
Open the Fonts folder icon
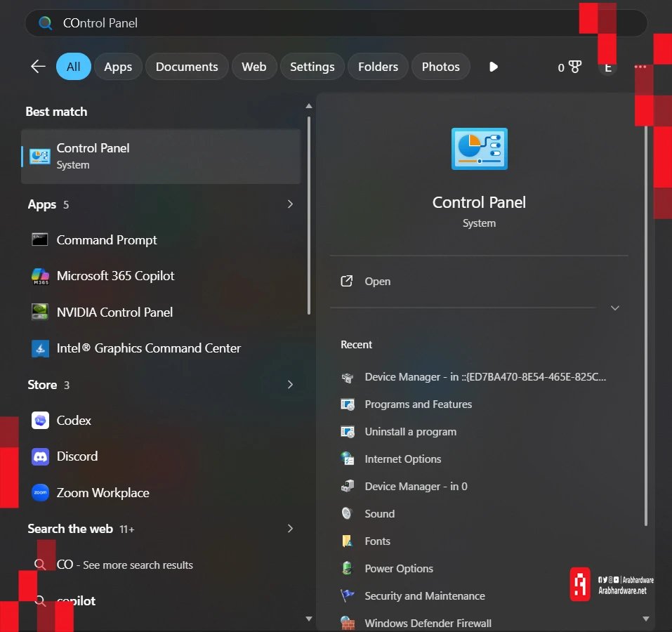347,541
